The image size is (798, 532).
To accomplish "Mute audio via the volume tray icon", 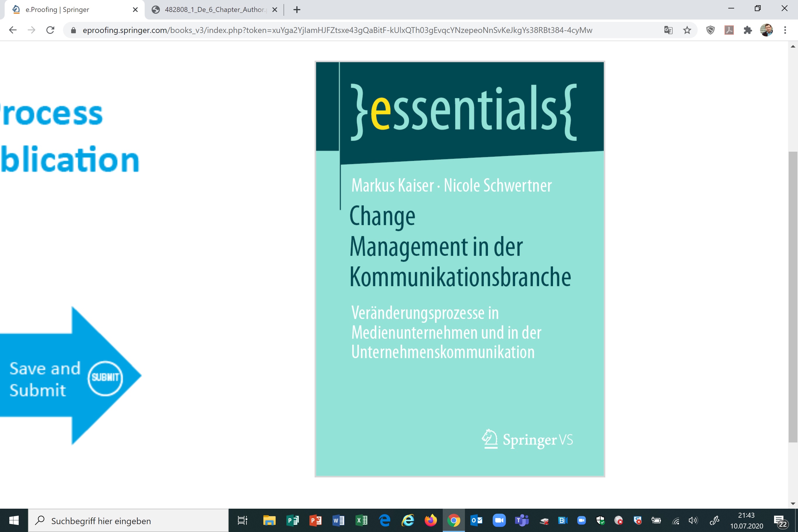I will pyautogui.click(x=693, y=521).
